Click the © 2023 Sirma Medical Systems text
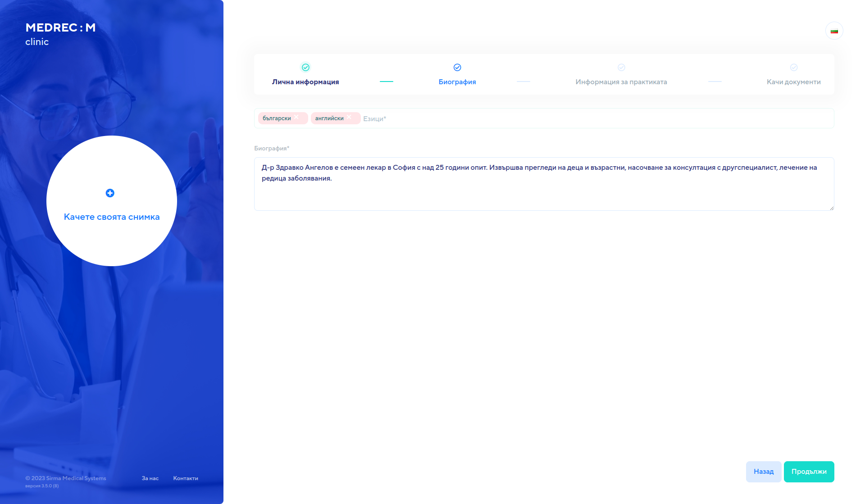 66,478
